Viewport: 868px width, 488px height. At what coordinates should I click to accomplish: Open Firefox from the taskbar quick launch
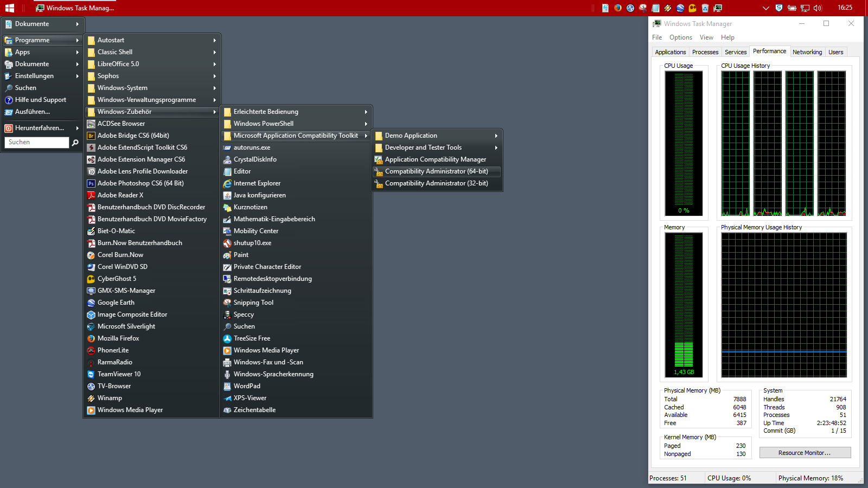click(618, 8)
